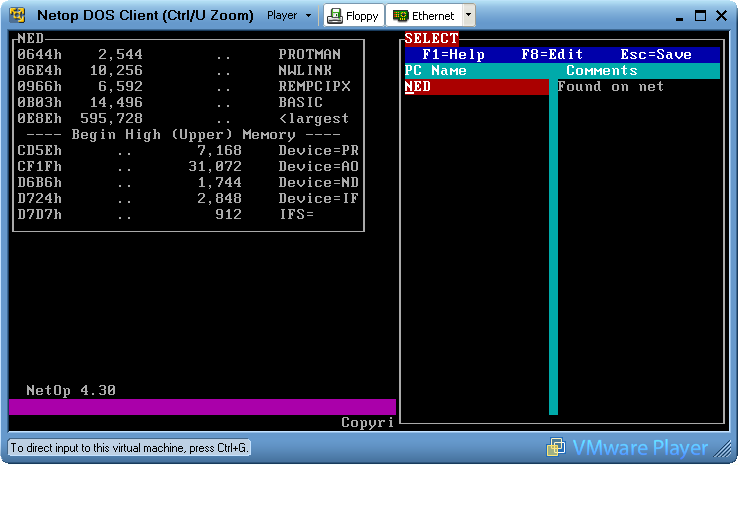Click the NED window title label
738x512 pixels.
[x=31, y=38]
